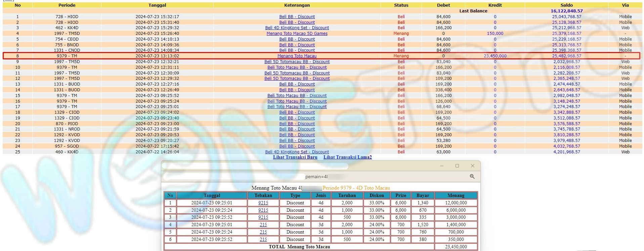Open the Lihat Transaksi Baru link
The width and height of the screenshot is (644, 251).
coord(295,157)
